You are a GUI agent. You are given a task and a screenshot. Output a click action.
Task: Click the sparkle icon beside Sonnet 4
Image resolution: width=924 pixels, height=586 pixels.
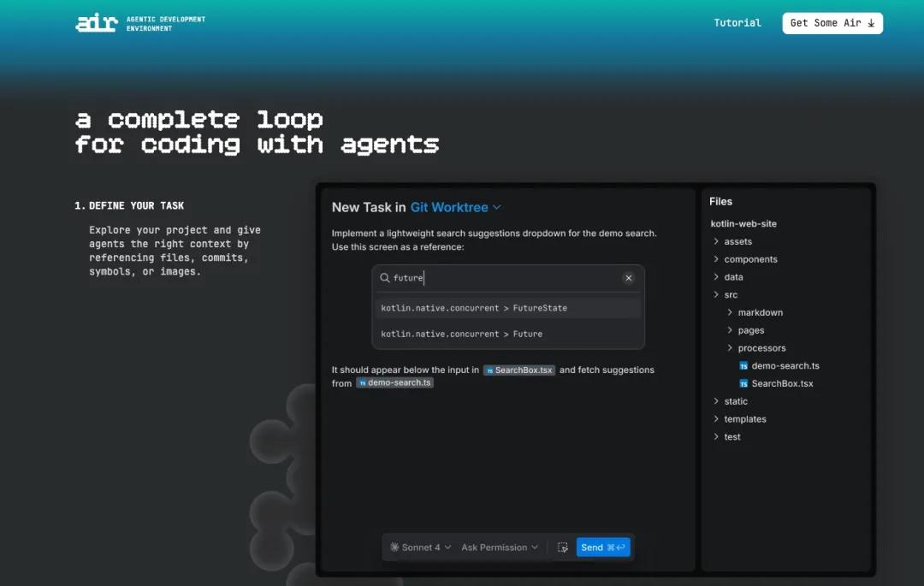click(x=394, y=547)
